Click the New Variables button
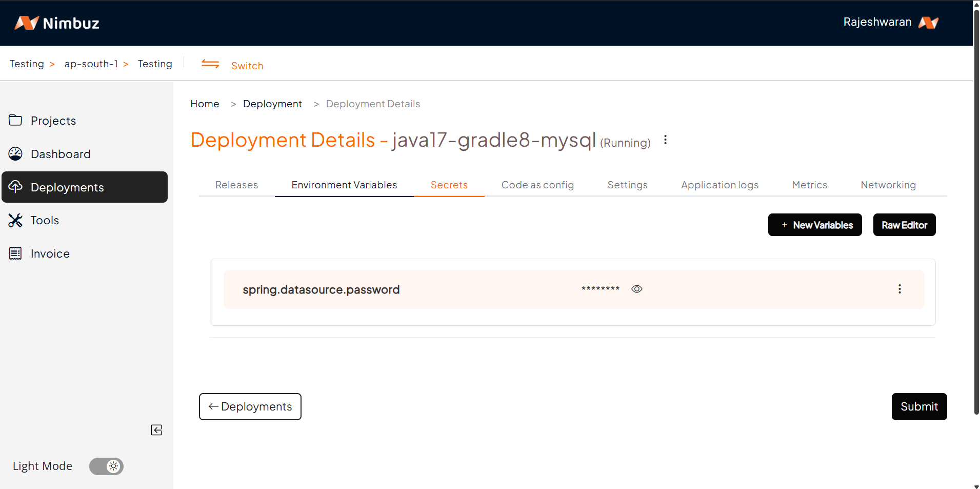Screen dimensions: 980x489 coord(815,225)
